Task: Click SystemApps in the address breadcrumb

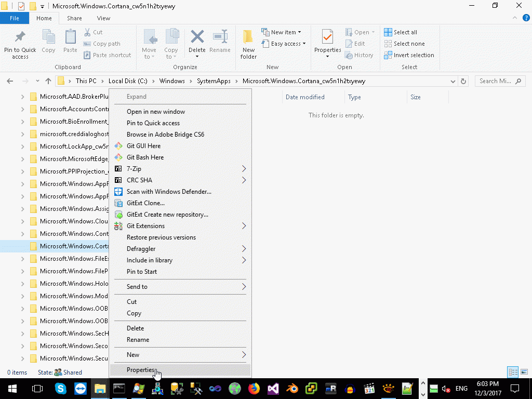Action: point(214,81)
